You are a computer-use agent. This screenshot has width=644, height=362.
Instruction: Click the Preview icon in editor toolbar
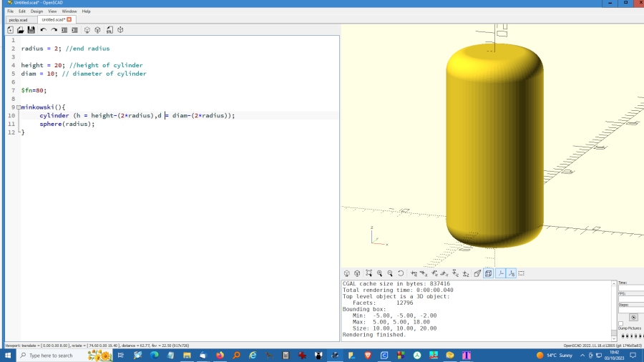coord(87,30)
